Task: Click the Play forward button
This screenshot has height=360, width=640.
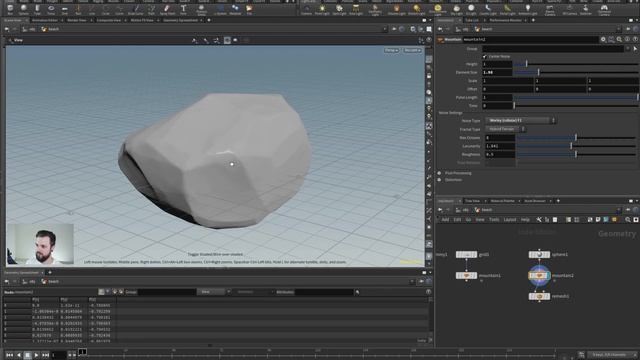Action: [36, 355]
